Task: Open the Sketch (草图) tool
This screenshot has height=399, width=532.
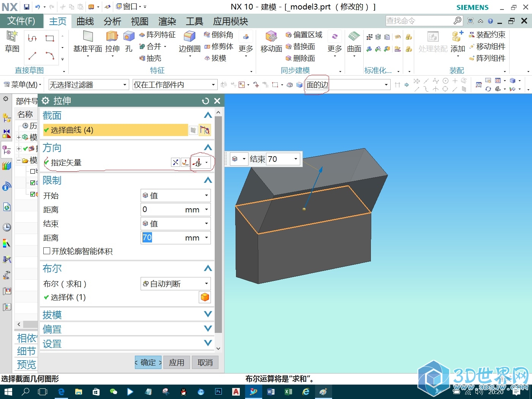Action: coord(12,42)
